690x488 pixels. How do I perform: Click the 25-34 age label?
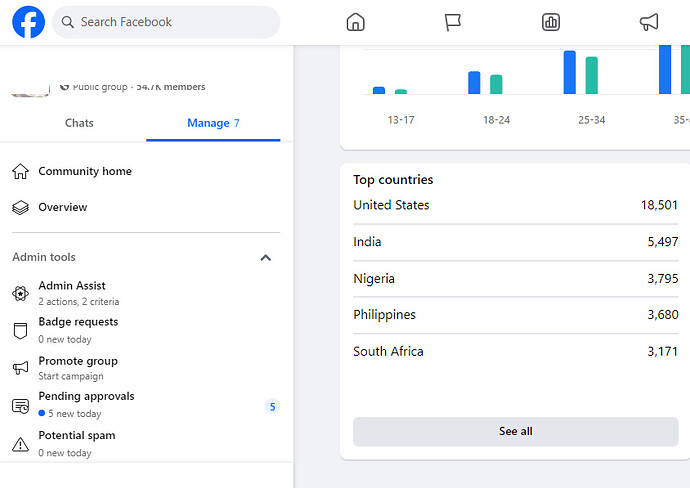pyautogui.click(x=592, y=120)
